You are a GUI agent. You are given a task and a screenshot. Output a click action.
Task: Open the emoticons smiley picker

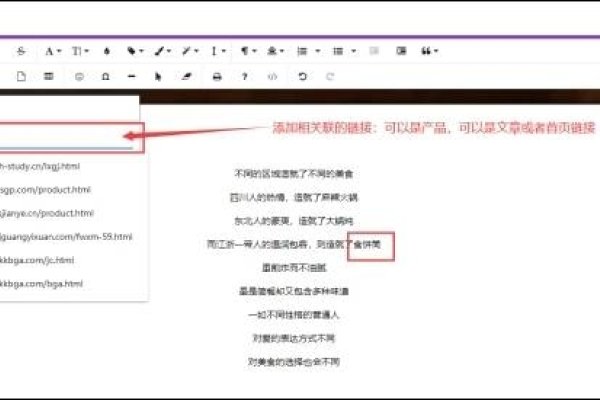pos(79,77)
